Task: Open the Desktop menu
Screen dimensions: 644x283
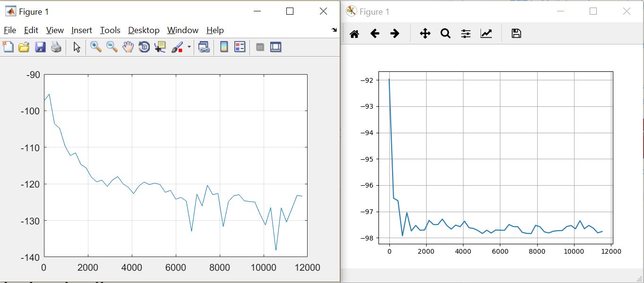Action: click(144, 30)
